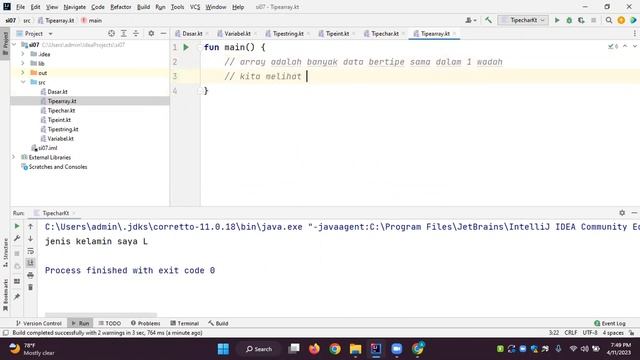
Task: Collapse all in Project panel
Action: point(136,33)
